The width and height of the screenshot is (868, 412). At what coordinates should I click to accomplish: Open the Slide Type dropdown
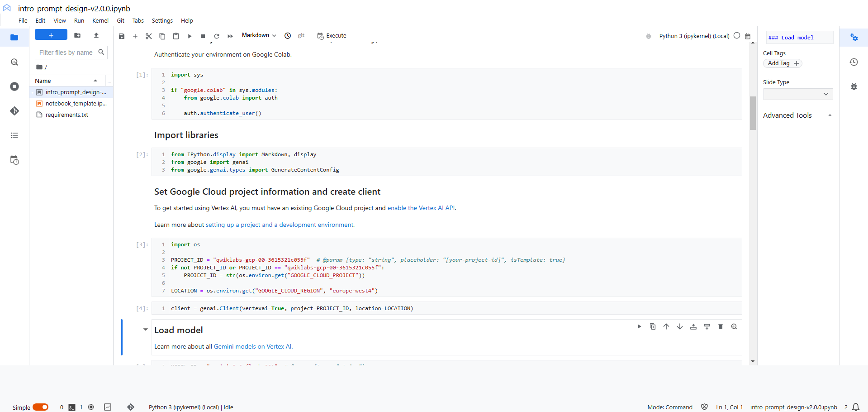(798, 94)
